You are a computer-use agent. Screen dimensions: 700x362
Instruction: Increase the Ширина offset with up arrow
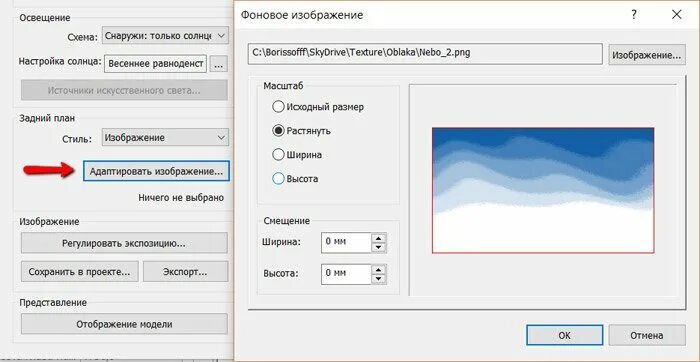tap(379, 238)
